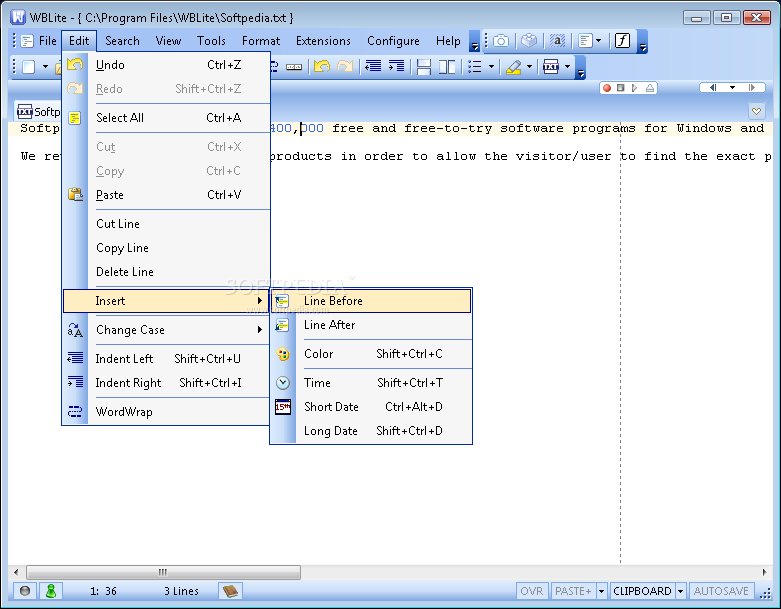The width and height of the screenshot is (781, 609).
Task: Click the next document arrow
Action: coord(752,88)
